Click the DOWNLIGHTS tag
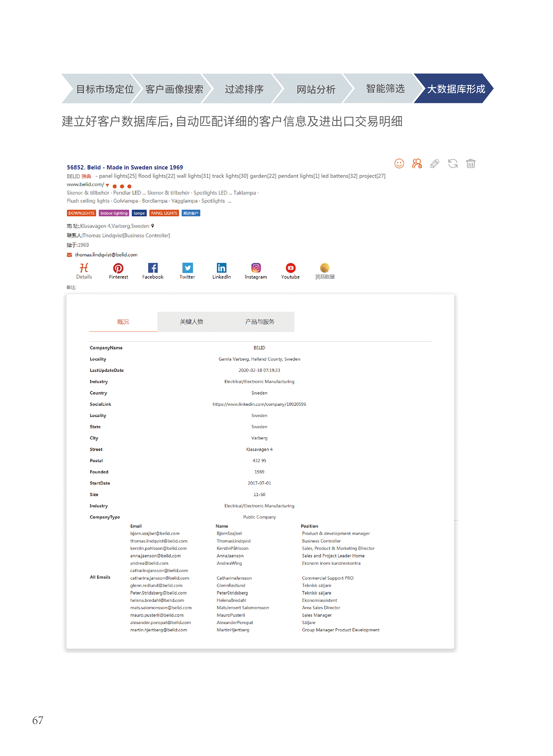The width and height of the screenshot is (553, 756). point(81,213)
